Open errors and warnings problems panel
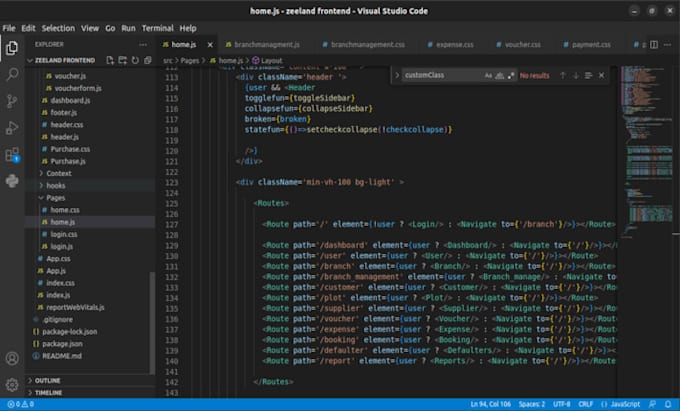This screenshot has width=680, height=411. pyautogui.click(x=20, y=404)
